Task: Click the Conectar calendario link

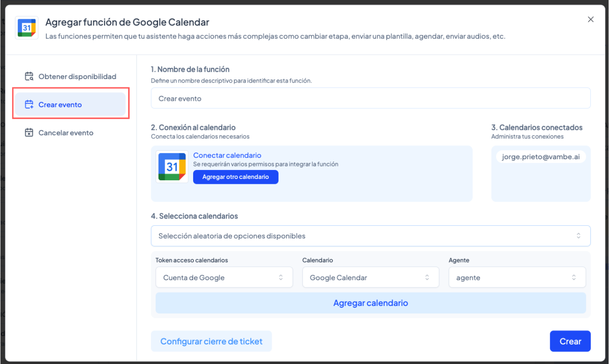Action: tap(227, 155)
